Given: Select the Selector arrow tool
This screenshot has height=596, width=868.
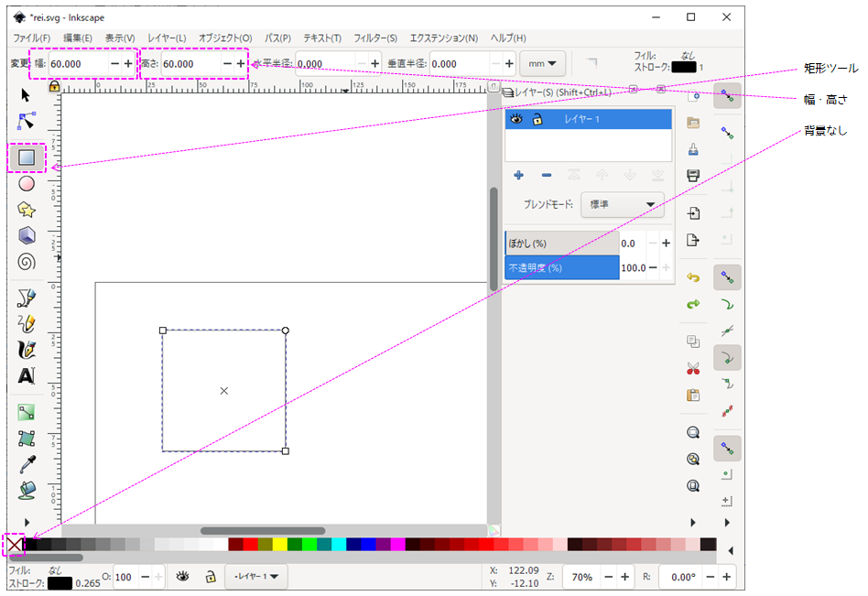Looking at the screenshot, I should [26, 95].
